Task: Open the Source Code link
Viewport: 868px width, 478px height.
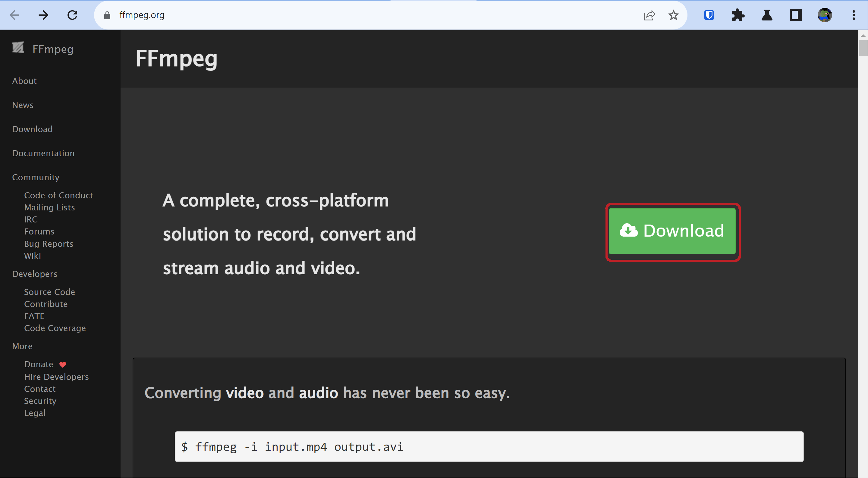Action: click(49, 292)
